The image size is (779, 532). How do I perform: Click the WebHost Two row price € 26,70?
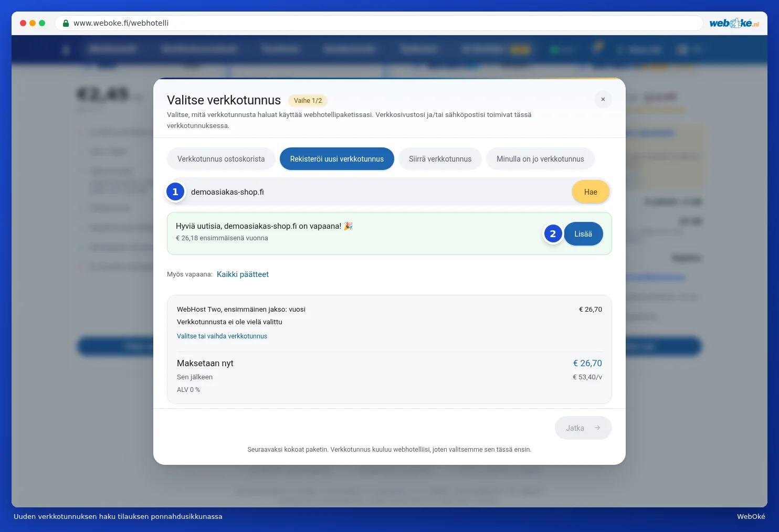(591, 310)
